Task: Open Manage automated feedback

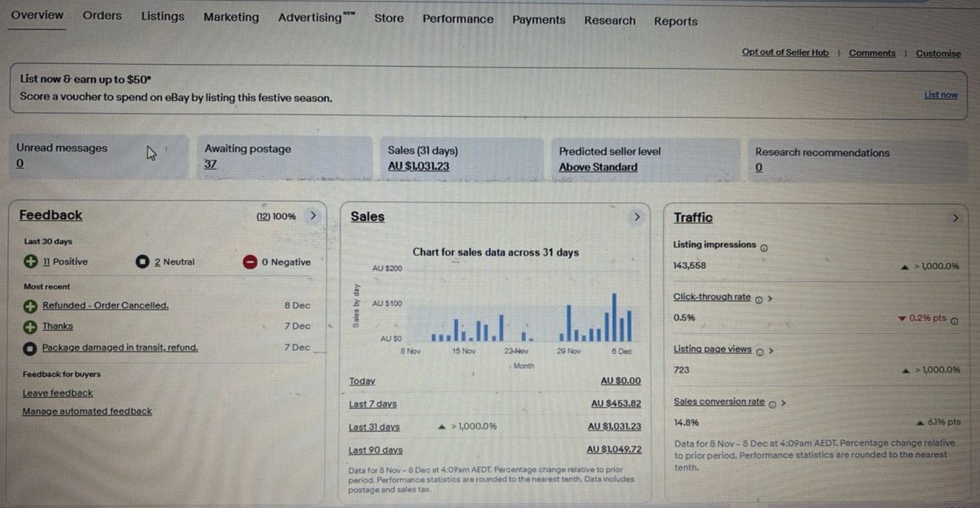Action: pos(87,411)
